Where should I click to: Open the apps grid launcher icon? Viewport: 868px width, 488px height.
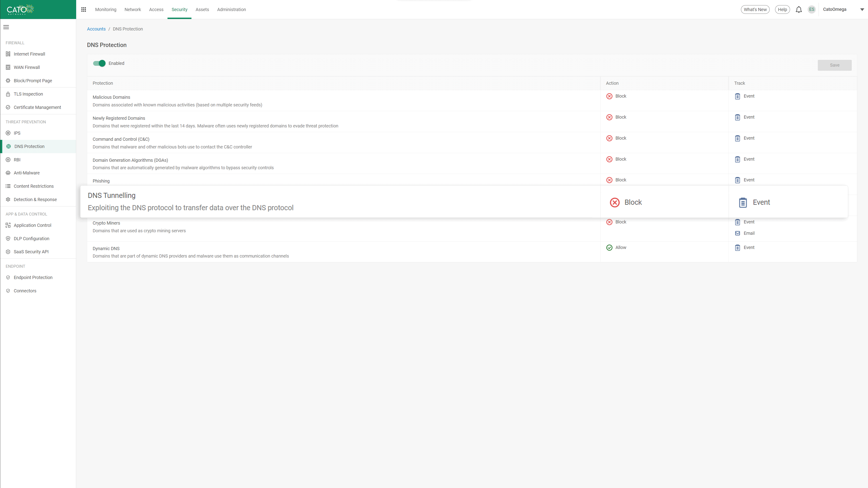click(x=84, y=9)
